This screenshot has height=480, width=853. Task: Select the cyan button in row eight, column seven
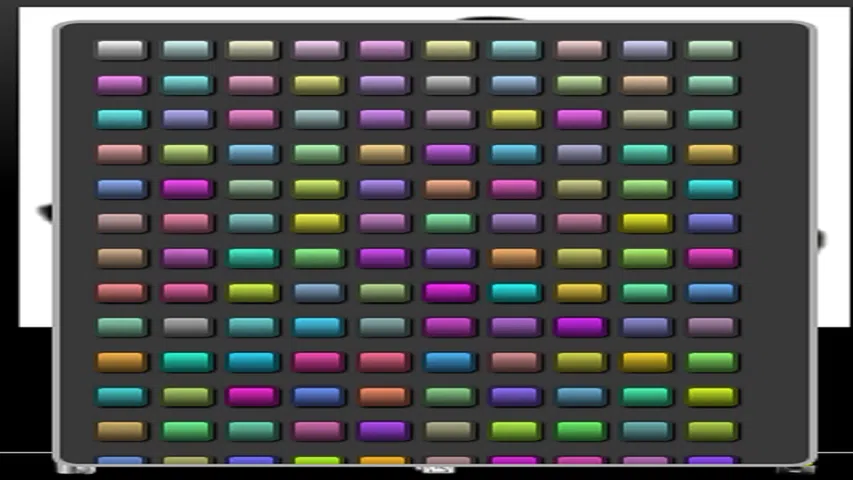tap(515, 293)
